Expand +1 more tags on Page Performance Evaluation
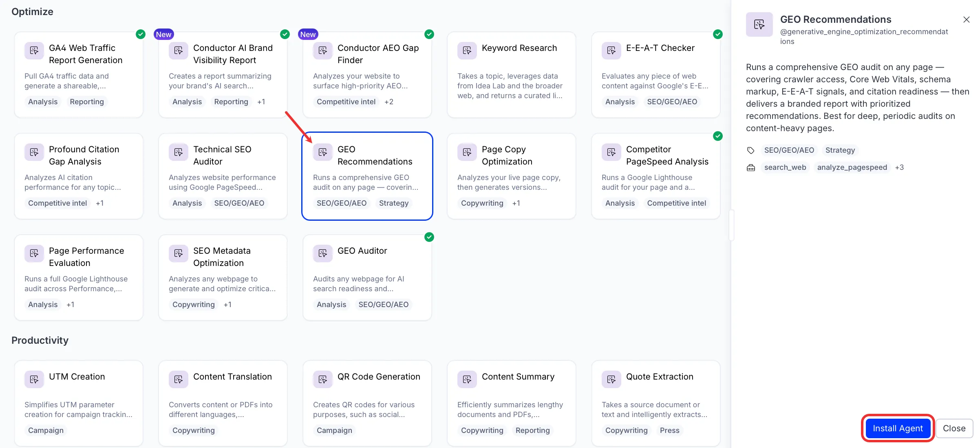Viewport: 980px width, 448px height. (x=71, y=305)
